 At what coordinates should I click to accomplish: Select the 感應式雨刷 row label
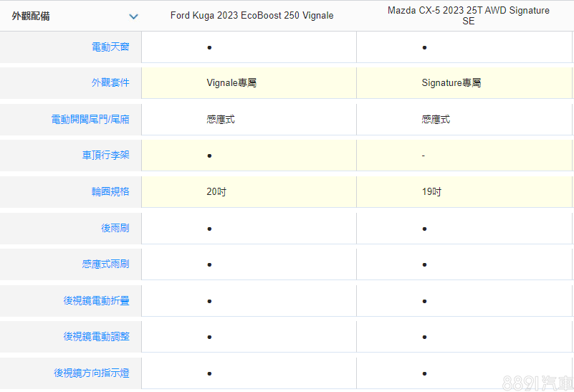pos(105,264)
